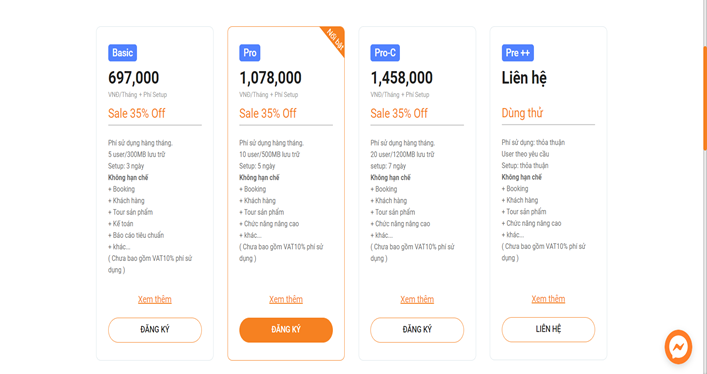Click the Pre ++ plan badge

[x=518, y=53]
